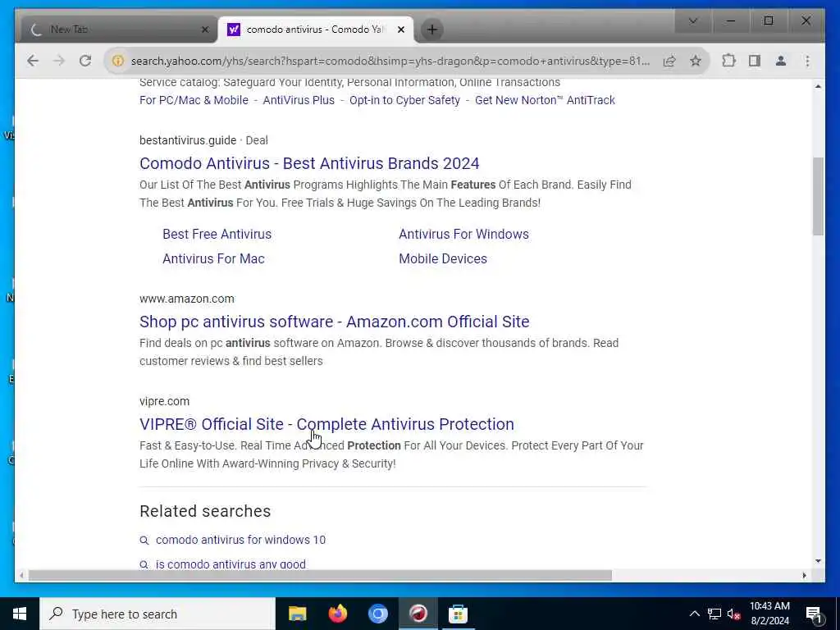Click the address bar URL field

(x=390, y=61)
